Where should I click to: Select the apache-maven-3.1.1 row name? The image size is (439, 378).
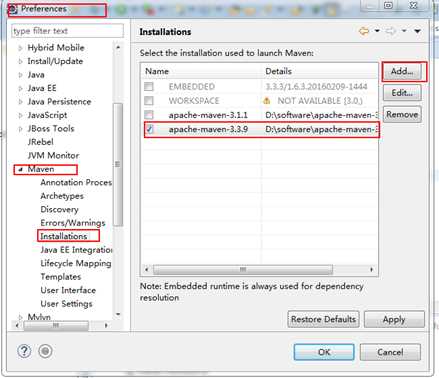coord(208,115)
